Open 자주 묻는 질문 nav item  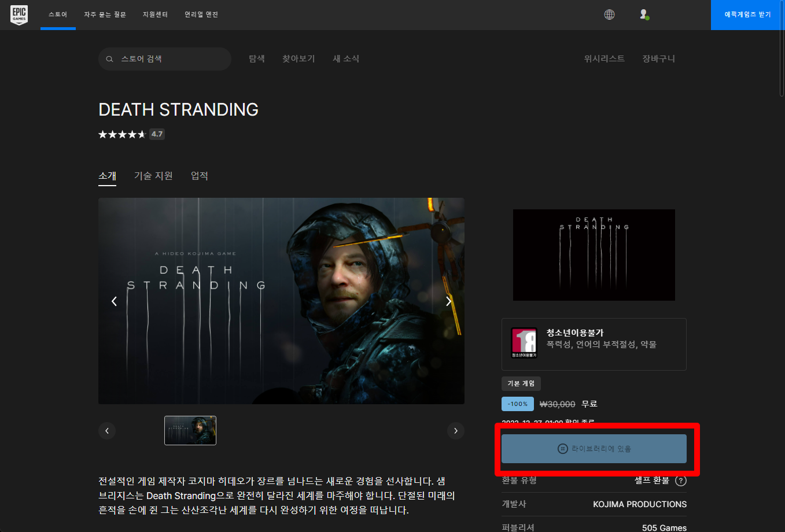(105, 14)
